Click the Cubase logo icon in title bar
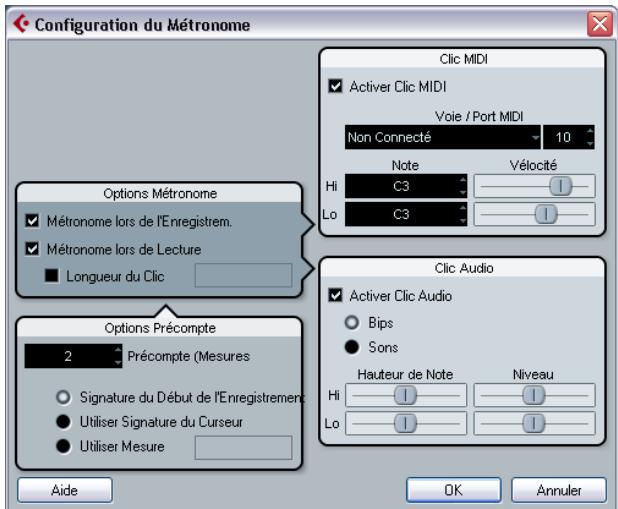This screenshot has height=509, width=618. [21, 24]
